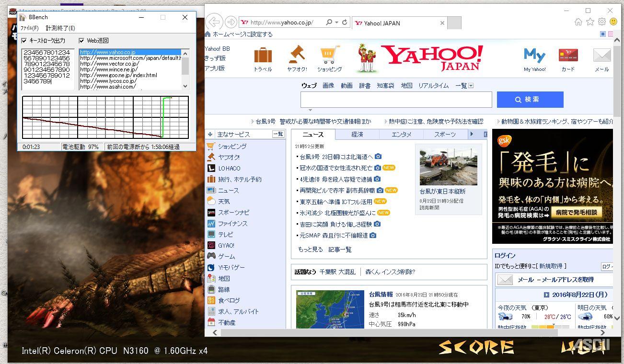Viewport: 624px width, 364px height.
Task: Select http://www.vector.co.jp/ in BBench list
Action: (109, 64)
